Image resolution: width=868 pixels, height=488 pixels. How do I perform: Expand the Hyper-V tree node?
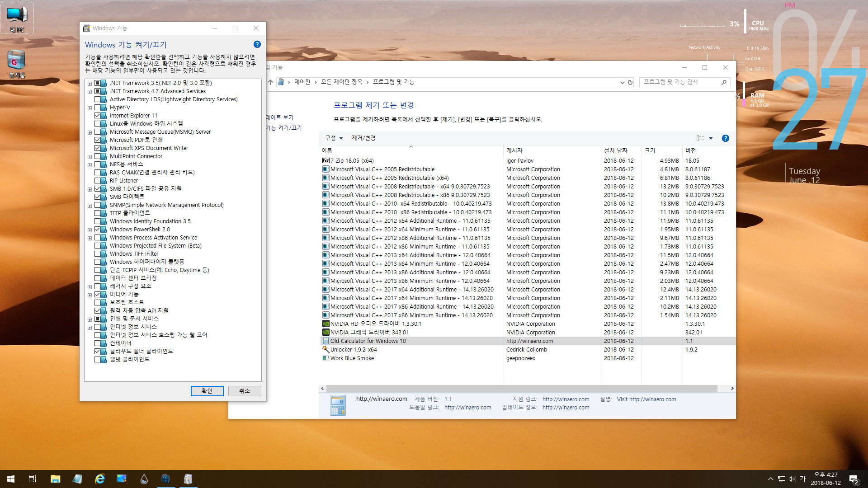[90, 108]
